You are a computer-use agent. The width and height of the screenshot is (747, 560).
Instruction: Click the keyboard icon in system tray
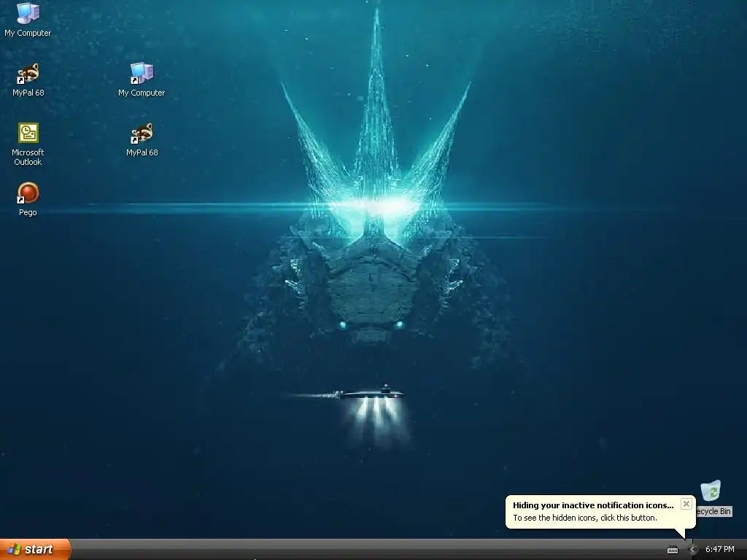pos(673,550)
